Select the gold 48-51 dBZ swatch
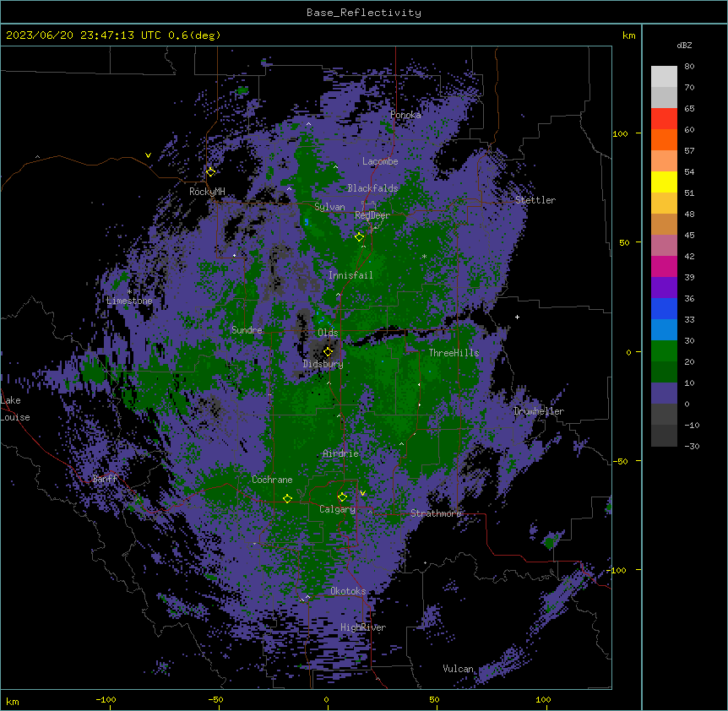The image size is (728, 711). 664,204
